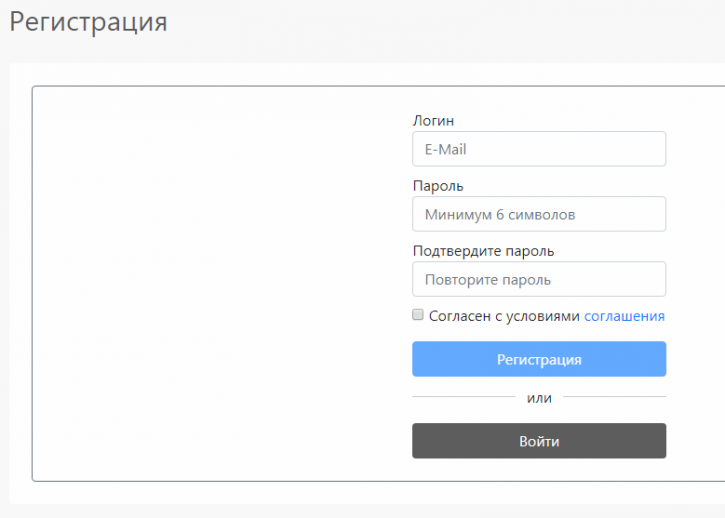Click the 'Согласен с условиями' checkbox label
725x518 pixels.
pyautogui.click(x=504, y=316)
